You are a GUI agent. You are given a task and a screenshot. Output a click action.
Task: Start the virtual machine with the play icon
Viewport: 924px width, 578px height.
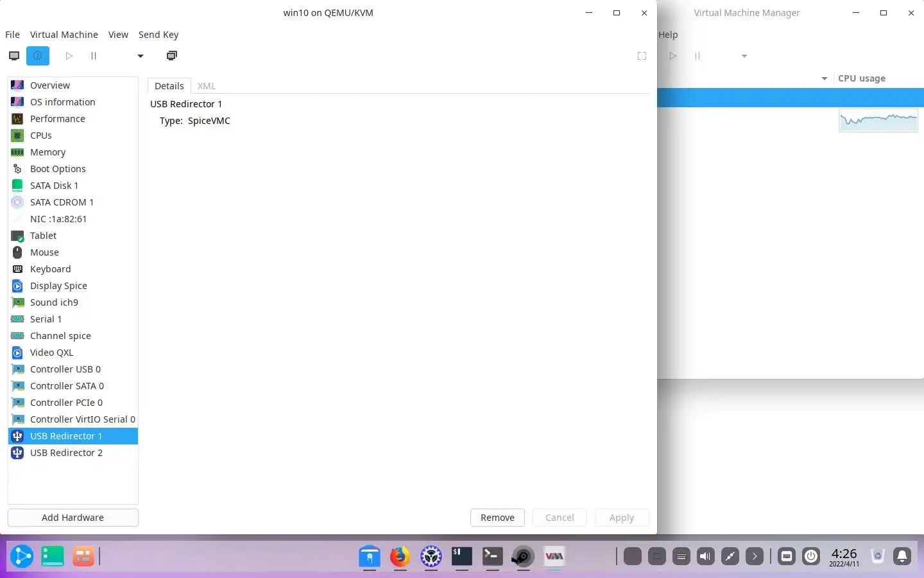(x=69, y=56)
